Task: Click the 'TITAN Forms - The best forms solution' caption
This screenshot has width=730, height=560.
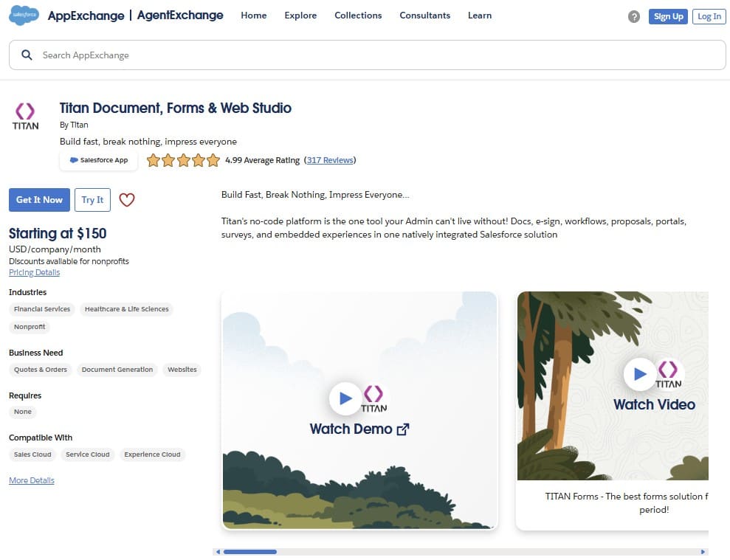Action: (627, 502)
